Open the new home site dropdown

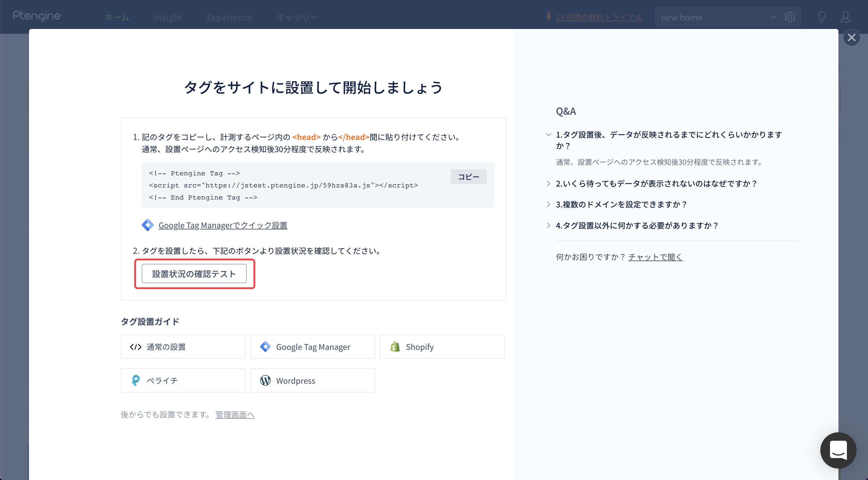click(x=717, y=17)
